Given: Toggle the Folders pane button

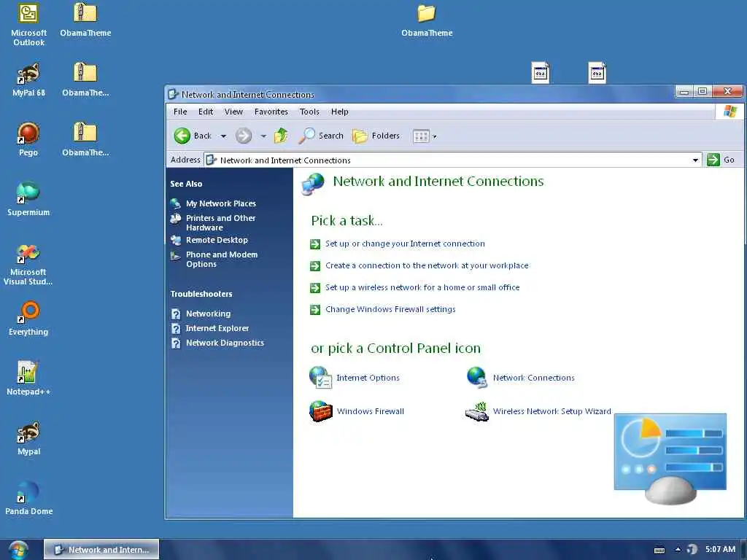Looking at the screenshot, I should [376, 136].
